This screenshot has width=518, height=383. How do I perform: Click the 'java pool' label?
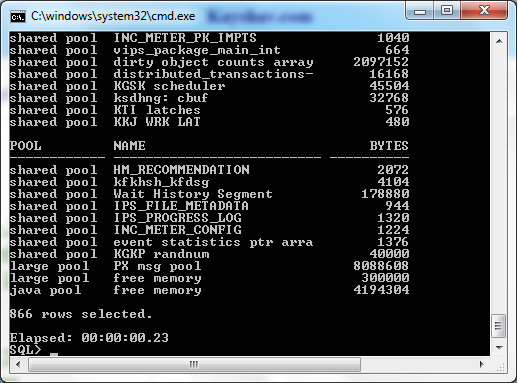(45, 290)
